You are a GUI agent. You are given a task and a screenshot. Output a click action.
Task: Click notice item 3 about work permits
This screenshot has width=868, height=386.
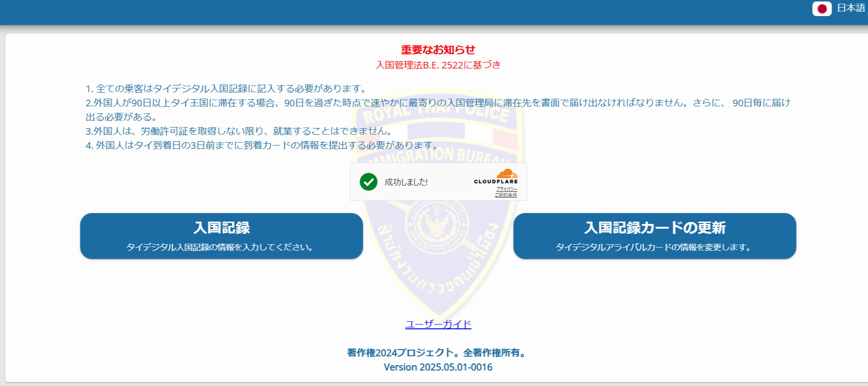pos(239,131)
